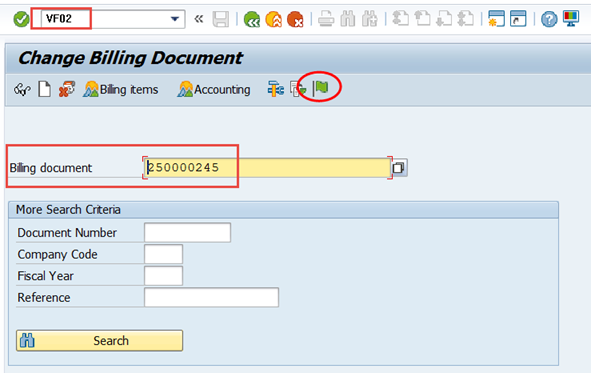Go to Next Page icon
Screen dimensions: 591x373
[444, 18]
